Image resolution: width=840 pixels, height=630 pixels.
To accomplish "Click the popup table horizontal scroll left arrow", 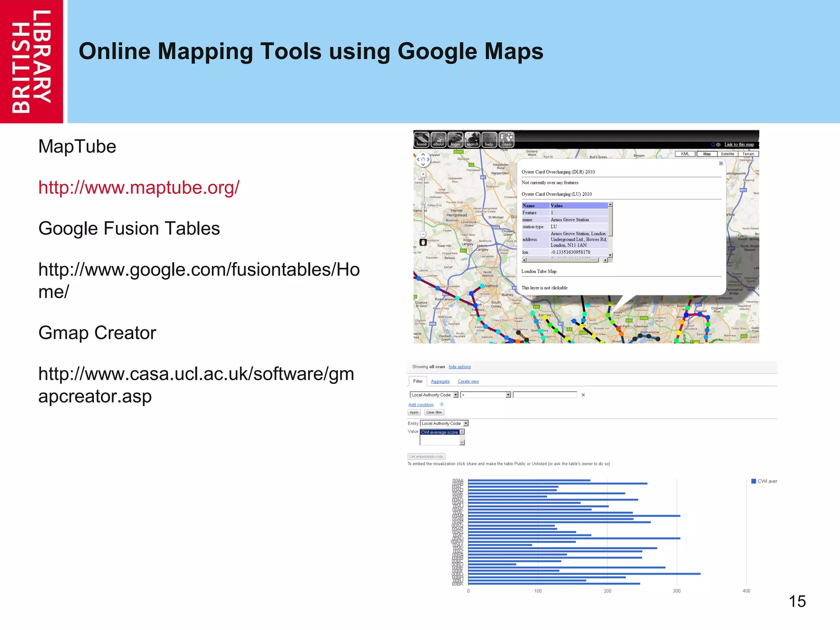I will pos(524,260).
